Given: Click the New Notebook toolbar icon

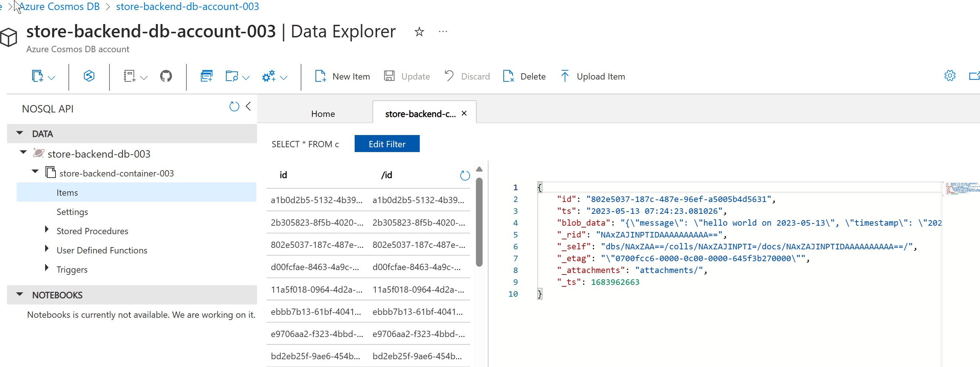Looking at the screenshot, I should 129,76.
